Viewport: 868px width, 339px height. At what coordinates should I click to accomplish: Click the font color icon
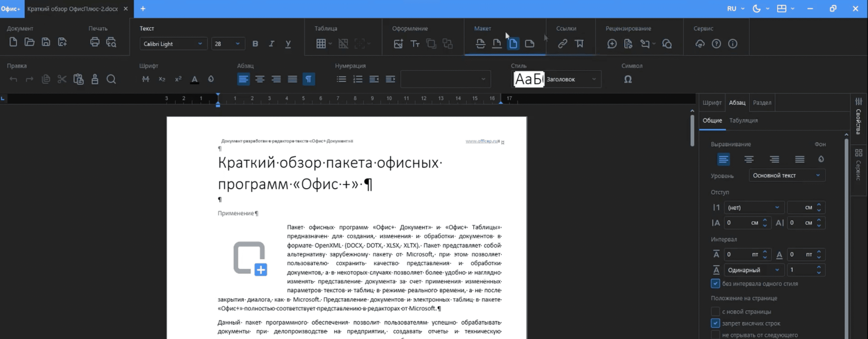(x=194, y=79)
